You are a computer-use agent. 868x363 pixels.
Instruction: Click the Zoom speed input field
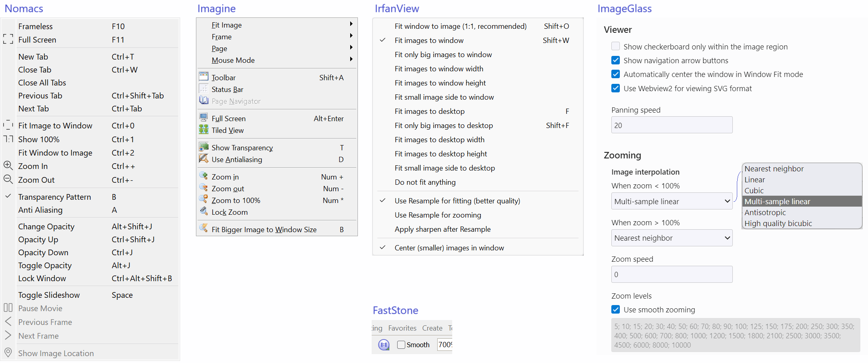[671, 274]
